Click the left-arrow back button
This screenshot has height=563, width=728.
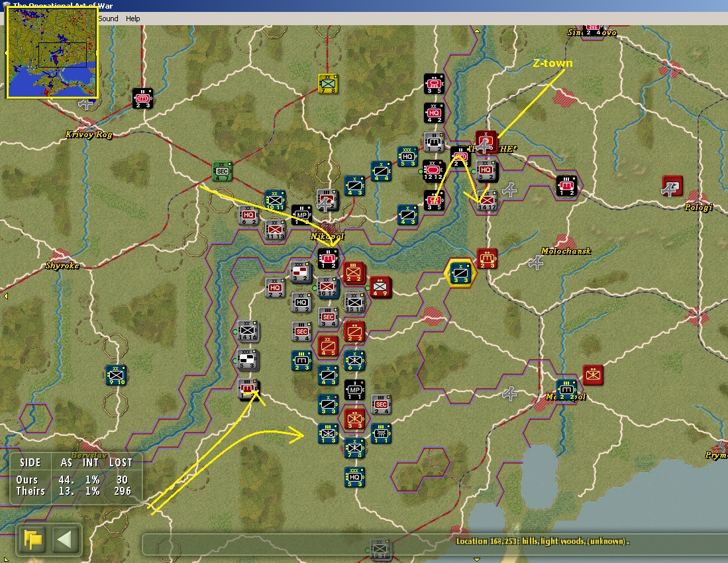point(64,540)
